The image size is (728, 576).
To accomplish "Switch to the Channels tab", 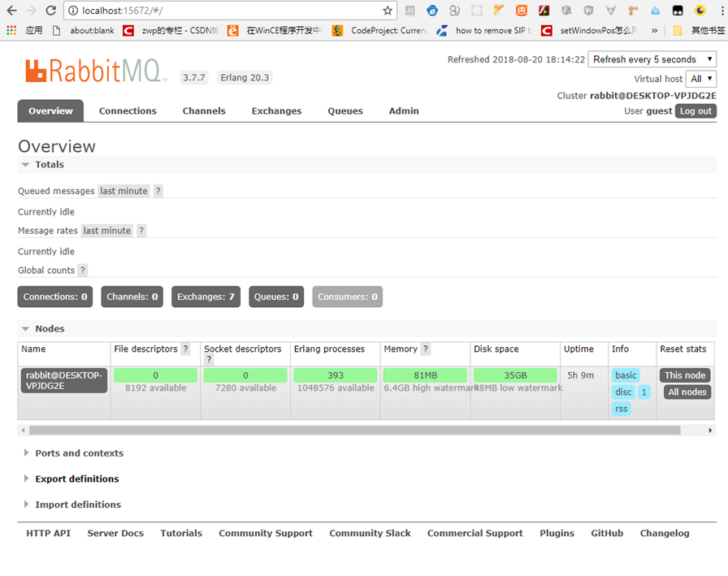I will 204,111.
